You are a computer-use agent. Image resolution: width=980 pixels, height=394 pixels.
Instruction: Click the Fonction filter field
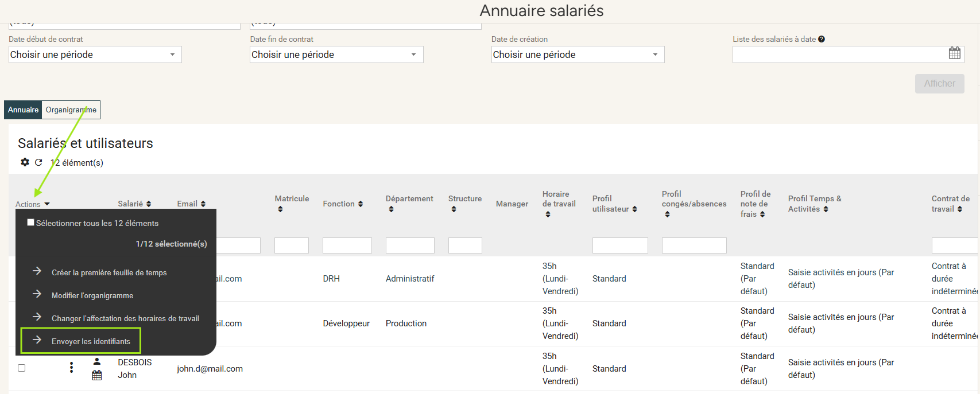click(x=347, y=245)
